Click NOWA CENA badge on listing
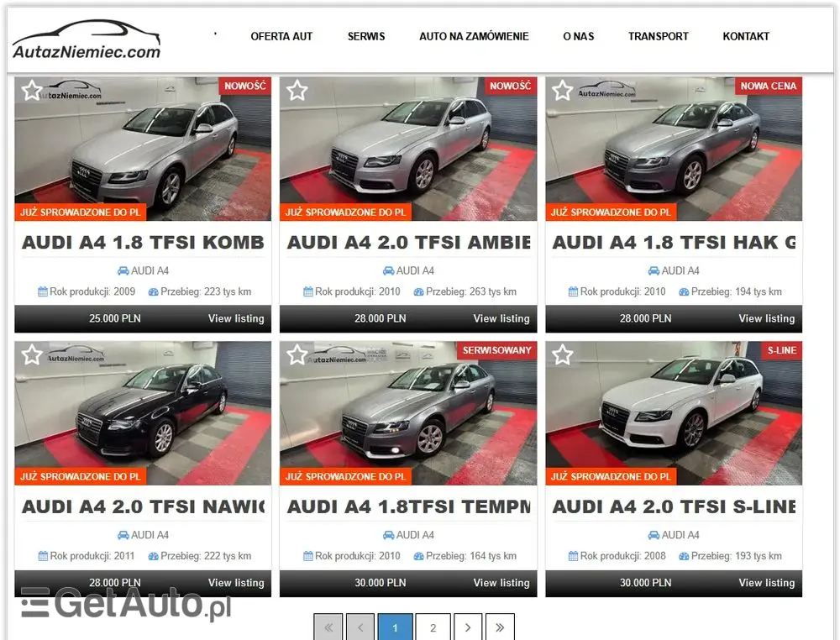The height and width of the screenshot is (640, 840). [x=769, y=87]
